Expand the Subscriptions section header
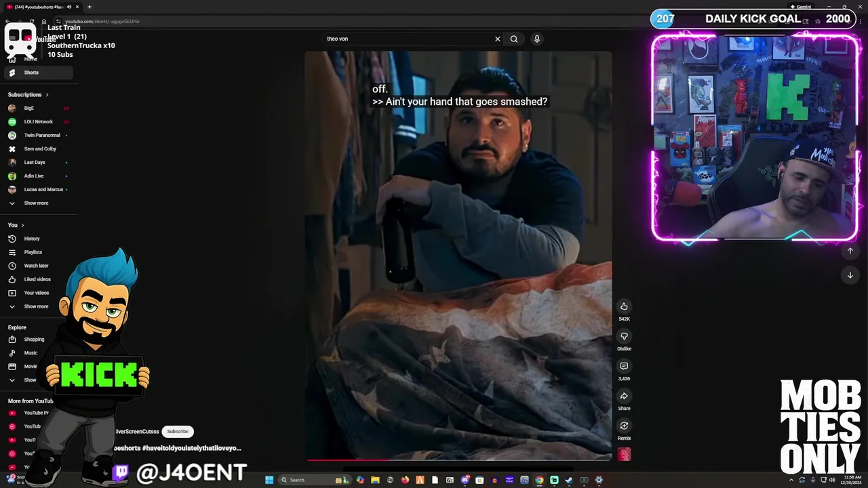The height and width of the screenshot is (488, 868). 28,95
